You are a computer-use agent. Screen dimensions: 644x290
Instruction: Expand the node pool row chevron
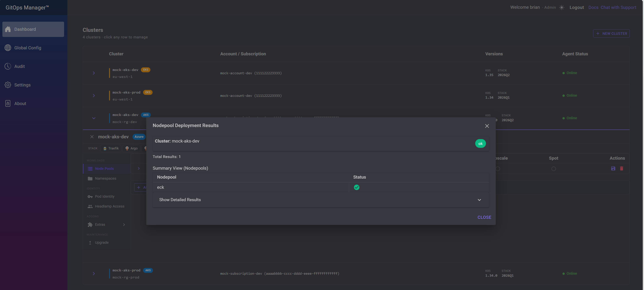(139, 169)
